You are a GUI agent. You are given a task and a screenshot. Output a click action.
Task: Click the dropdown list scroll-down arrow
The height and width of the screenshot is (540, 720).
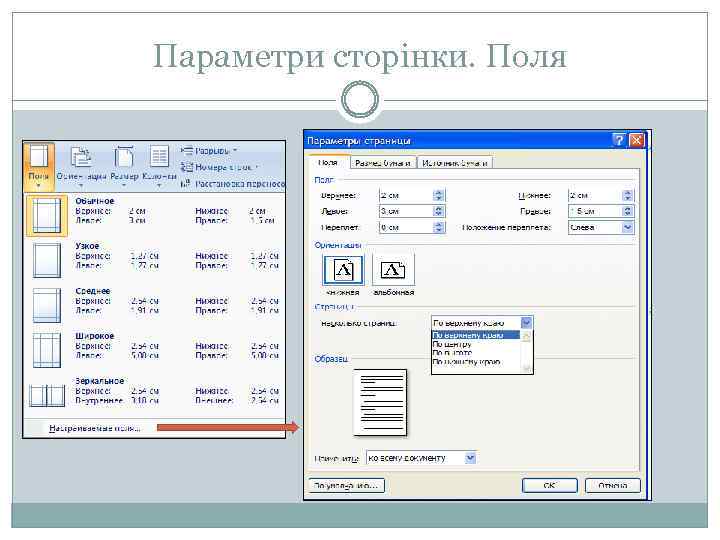(526, 368)
